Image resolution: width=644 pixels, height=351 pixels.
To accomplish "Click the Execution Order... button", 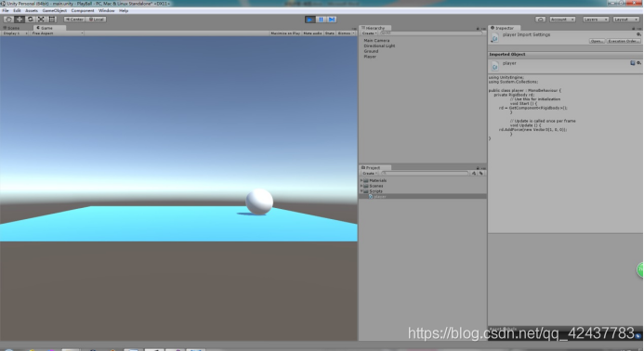I will point(623,41).
